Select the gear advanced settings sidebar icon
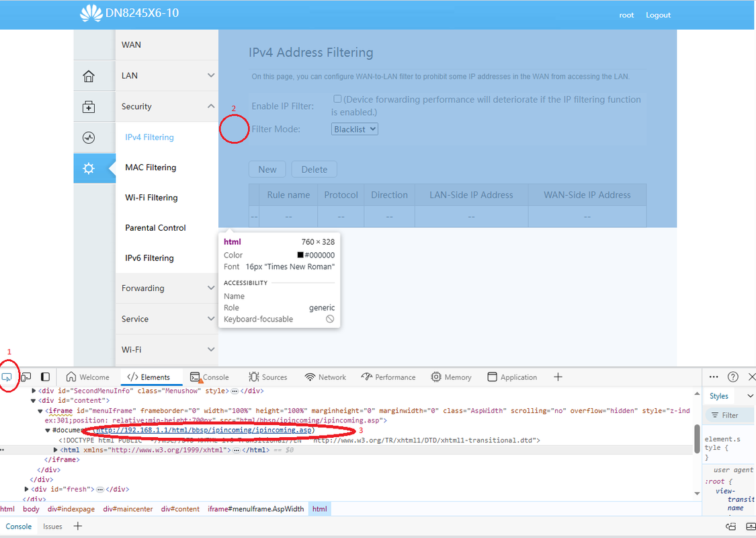Viewport: 756px width, 538px height. pyautogui.click(x=89, y=168)
